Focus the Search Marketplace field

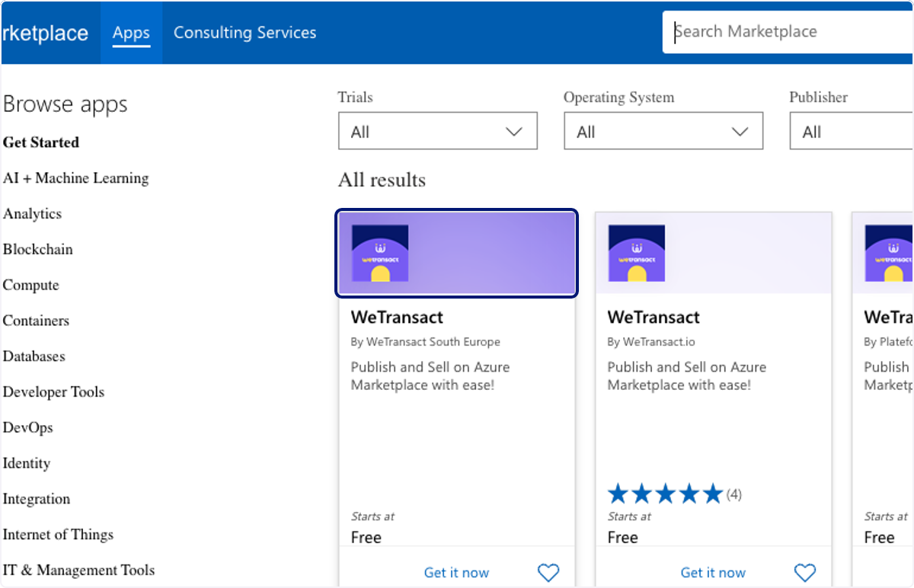788,32
